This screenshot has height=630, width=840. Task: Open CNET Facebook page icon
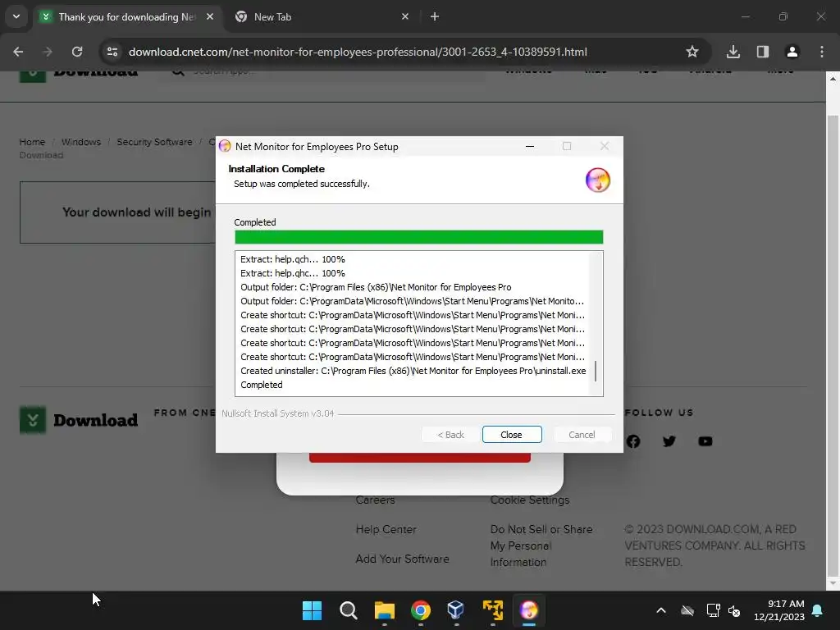tap(633, 441)
